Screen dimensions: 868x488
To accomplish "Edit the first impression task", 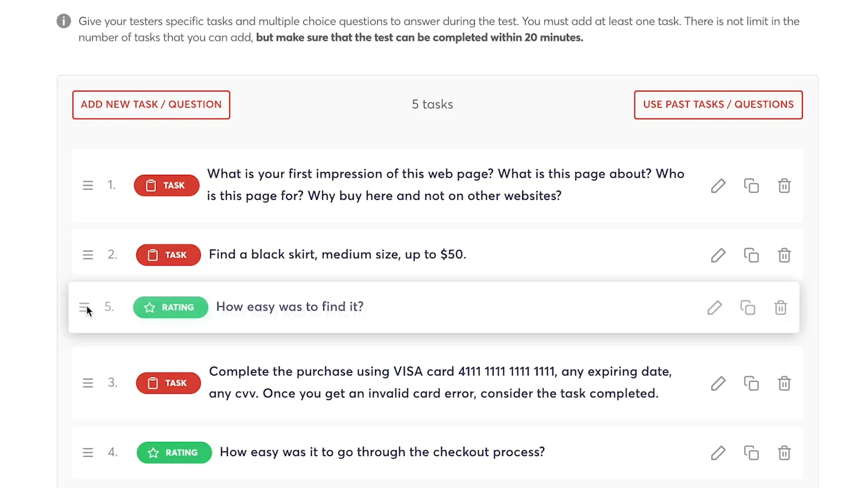I will pos(718,186).
